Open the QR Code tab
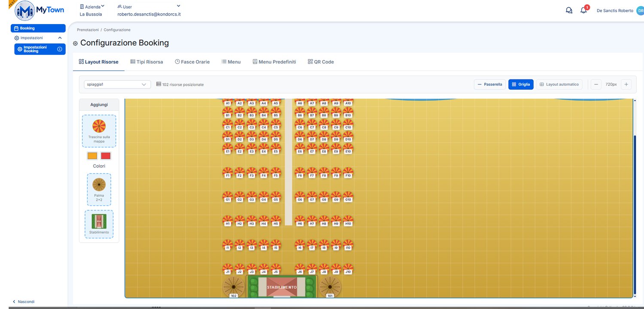The image size is (644, 309). point(321,62)
